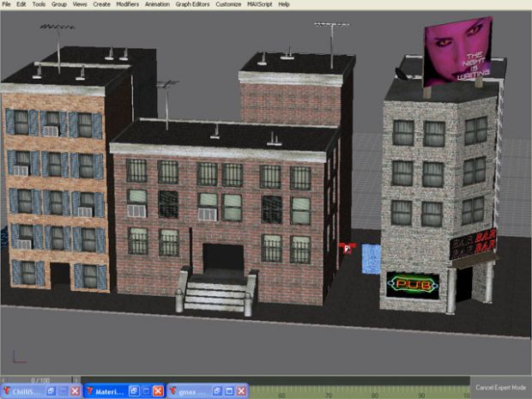The image size is (532, 399).
Task: Select the minimized Materi... window title
Action: [x=109, y=392]
